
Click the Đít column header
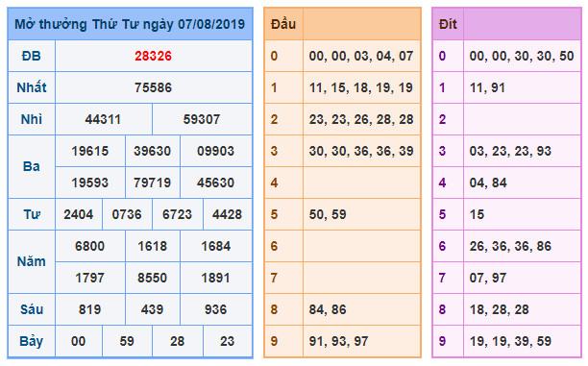[x=448, y=24]
